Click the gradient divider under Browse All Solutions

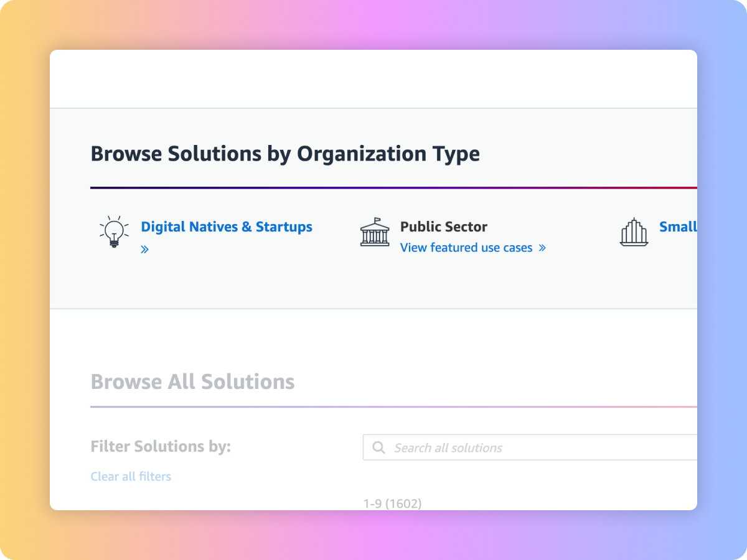[x=392, y=407]
